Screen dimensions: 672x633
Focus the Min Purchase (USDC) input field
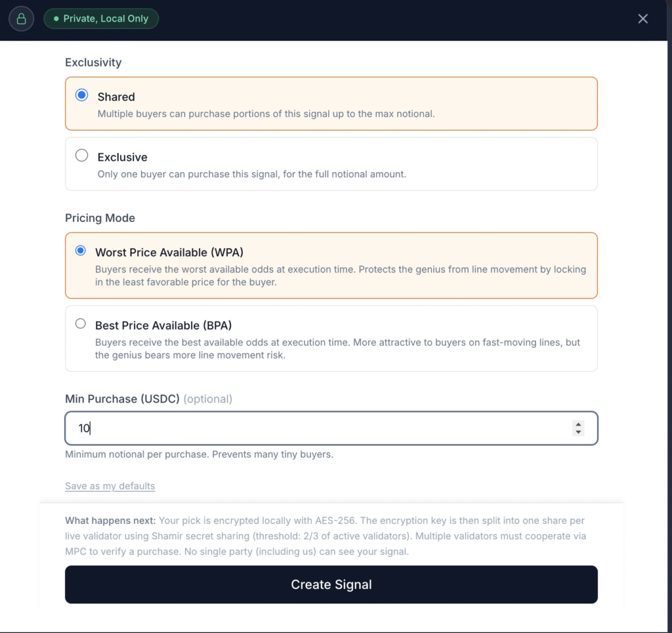tap(322, 428)
